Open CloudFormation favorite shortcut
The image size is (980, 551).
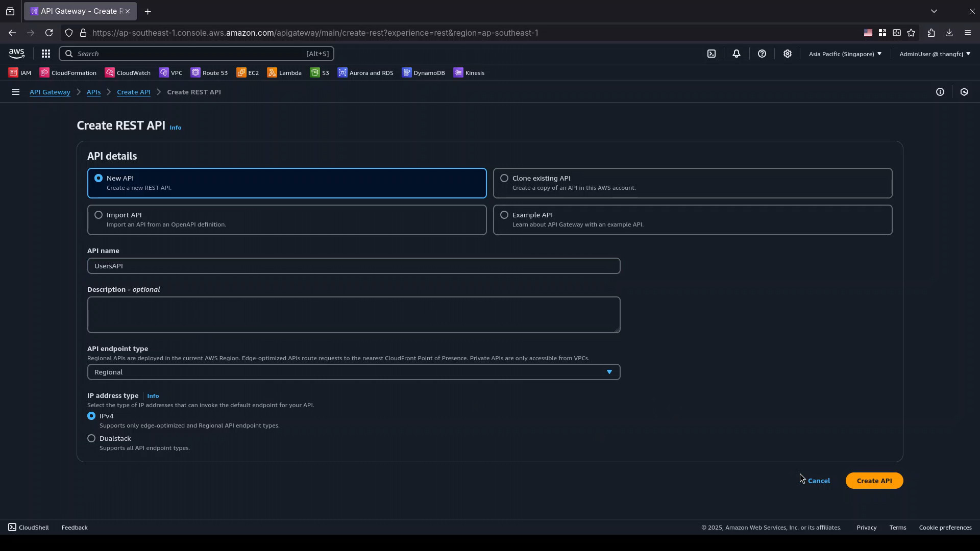click(x=68, y=73)
